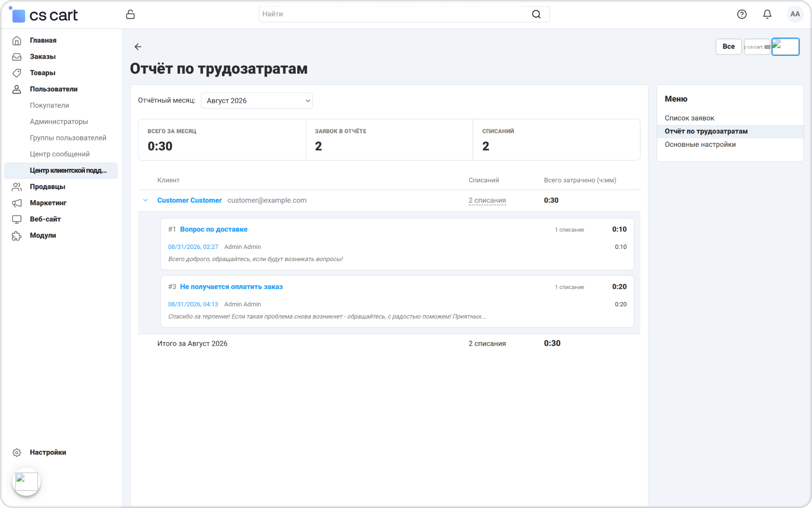Image resolution: width=812 pixels, height=508 pixels.
Task: Click the Заказы inbox icon
Action: click(16, 57)
